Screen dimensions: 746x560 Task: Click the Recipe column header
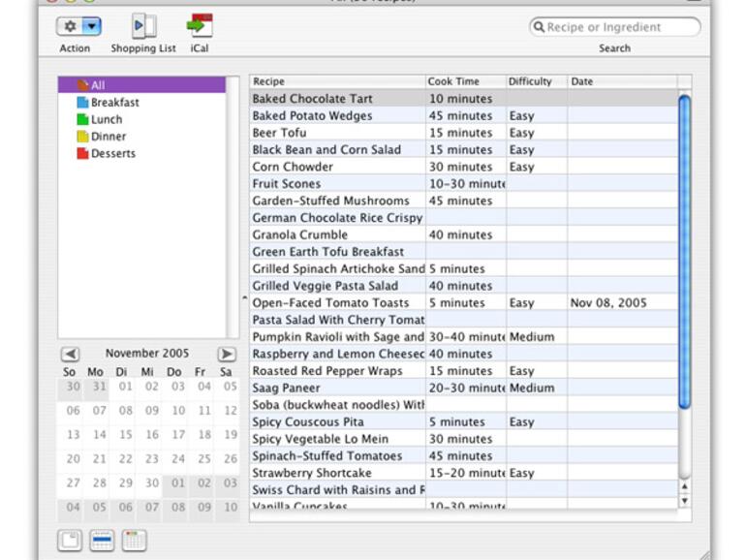pos(336,81)
